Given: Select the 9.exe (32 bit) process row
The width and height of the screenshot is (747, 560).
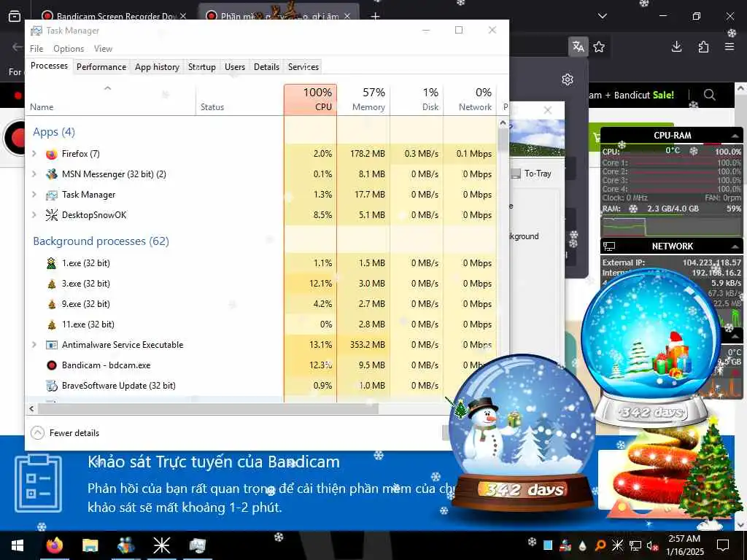Looking at the screenshot, I should pyautogui.click(x=261, y=304).
